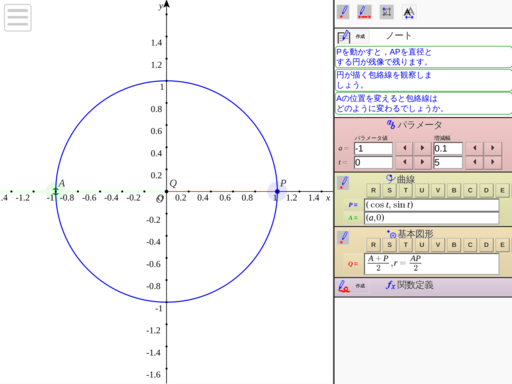Screen dimensions: 512x384
Task: Click the pen icon in 曲線 section
Action: [343, 183]
